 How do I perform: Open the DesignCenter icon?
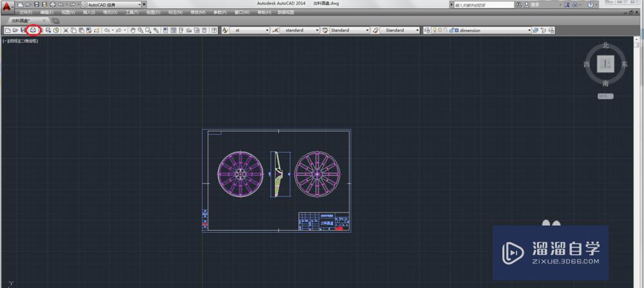click(x=173, y=30)
